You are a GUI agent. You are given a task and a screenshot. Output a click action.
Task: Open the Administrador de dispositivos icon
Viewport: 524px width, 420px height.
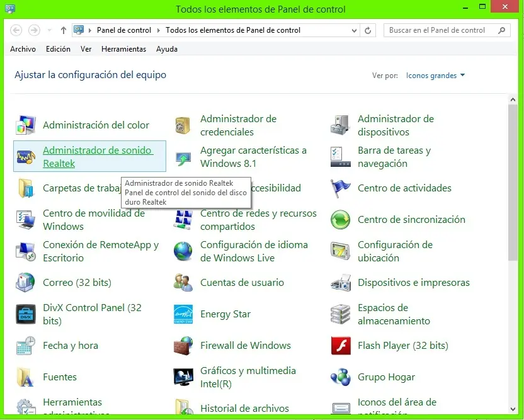340,125
